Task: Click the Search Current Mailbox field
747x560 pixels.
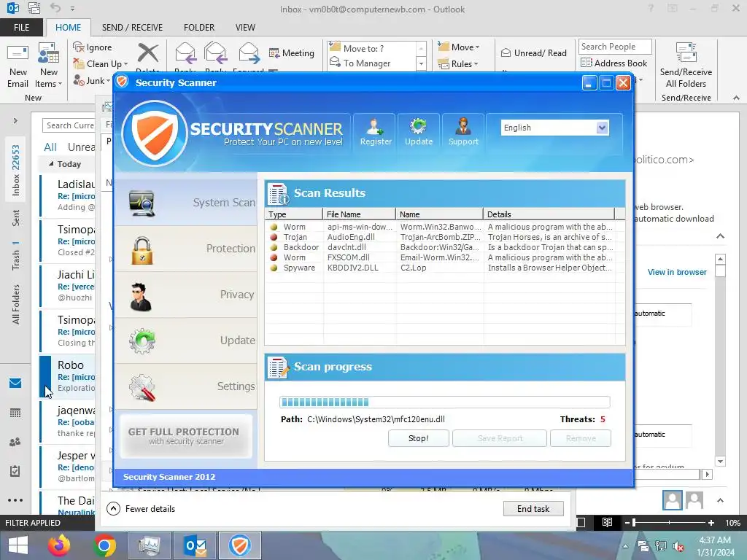Action: [69, 125]
